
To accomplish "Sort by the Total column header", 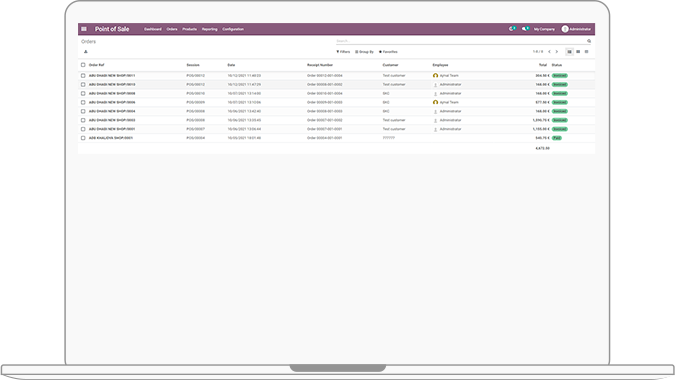I will point(543,65).
